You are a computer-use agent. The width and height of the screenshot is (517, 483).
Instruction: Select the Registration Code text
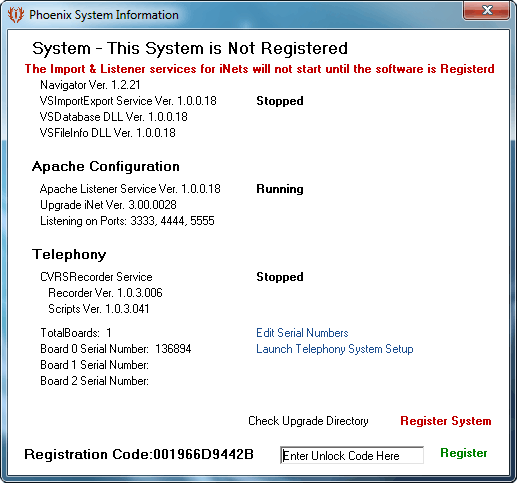point(139,454)
